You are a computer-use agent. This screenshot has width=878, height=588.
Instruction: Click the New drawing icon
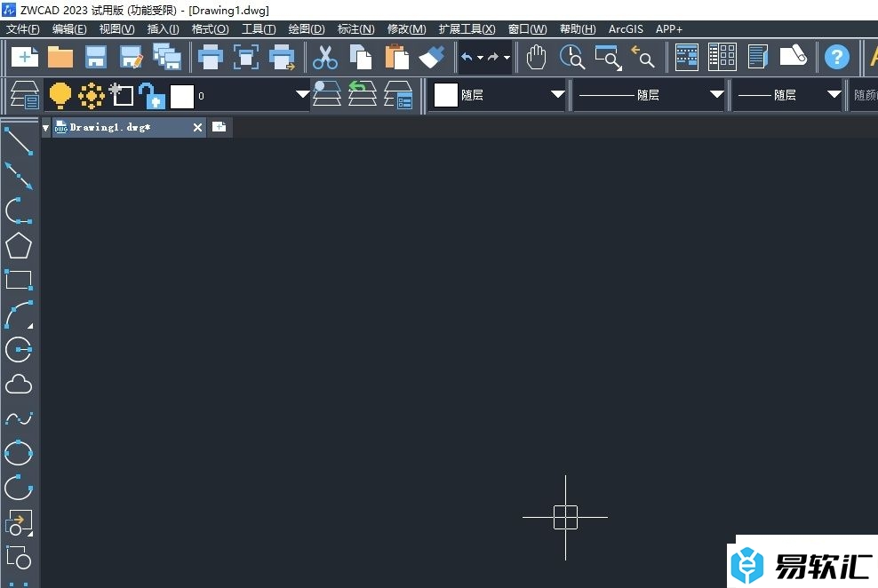point(25,57)
